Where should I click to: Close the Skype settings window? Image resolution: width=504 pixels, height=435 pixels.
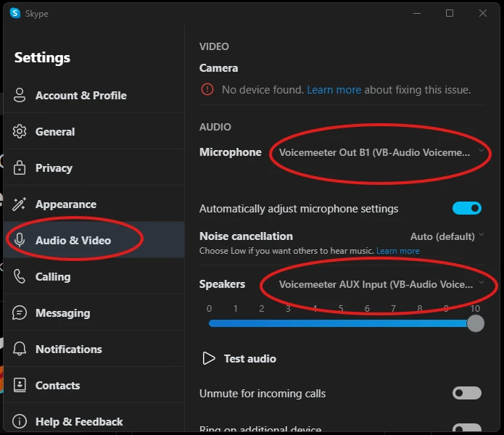click(x=482, y=13)
